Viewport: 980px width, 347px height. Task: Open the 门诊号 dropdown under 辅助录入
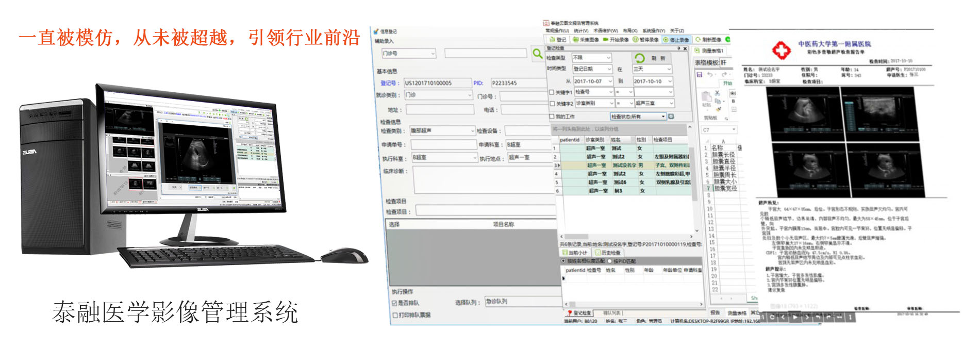point(408,53)
